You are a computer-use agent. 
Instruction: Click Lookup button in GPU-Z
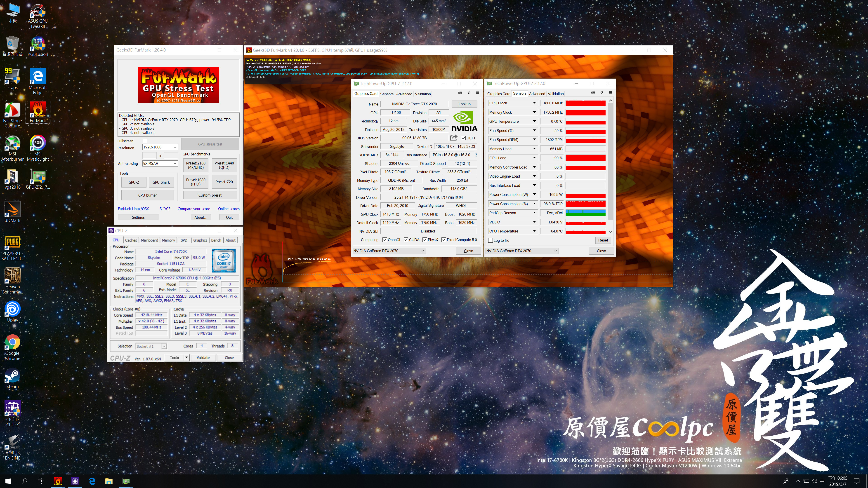[x=464, y=104]
